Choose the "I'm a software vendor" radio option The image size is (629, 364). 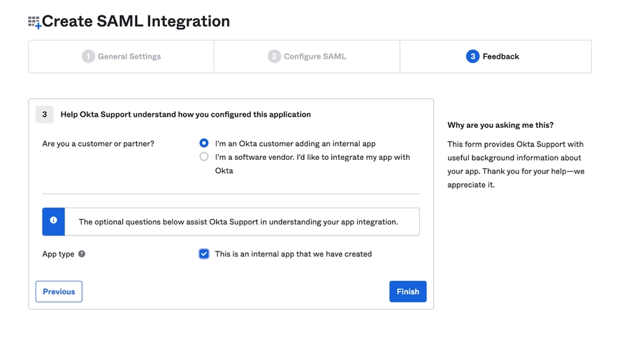(x=204, y=157)
